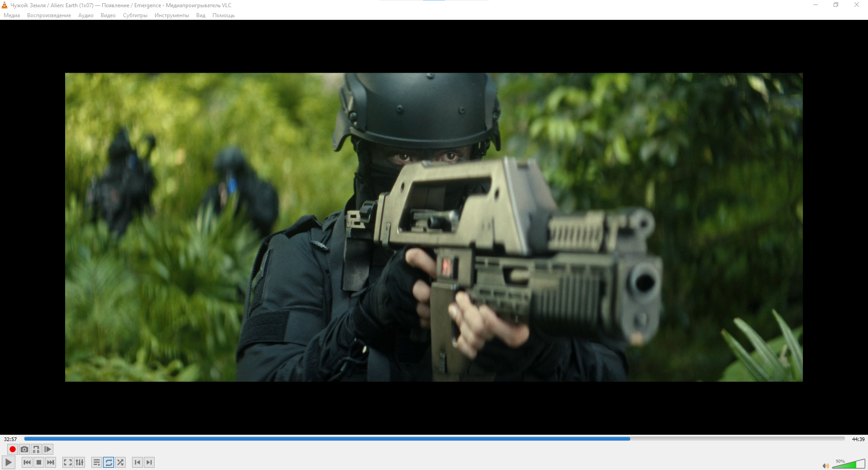Skip to the next media track

point(51,462)
